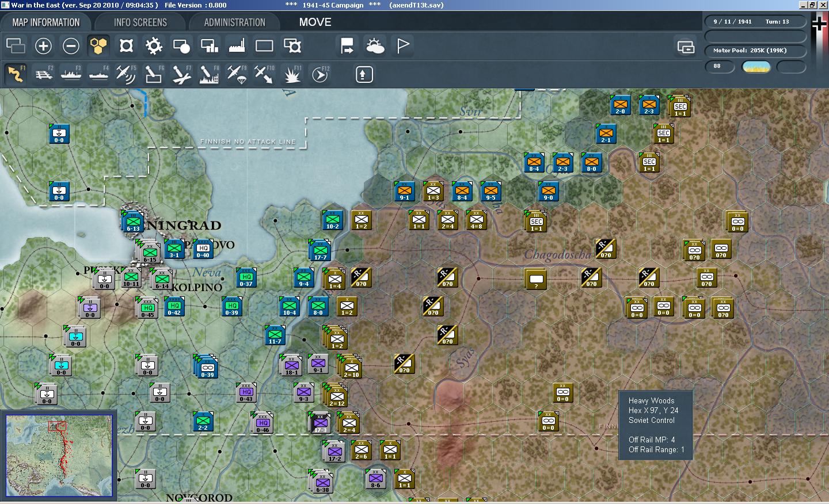Screen dimensions: 829x504
Task: Toggle the F1 move mode button
Action: coord(16,74)
